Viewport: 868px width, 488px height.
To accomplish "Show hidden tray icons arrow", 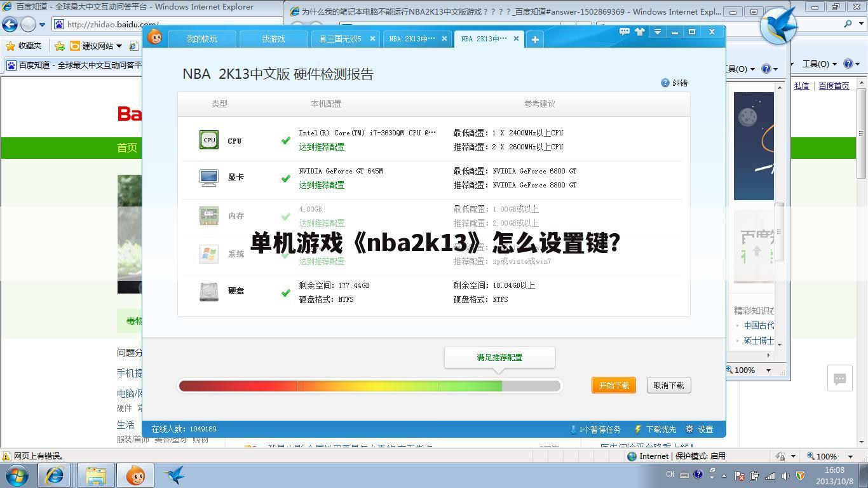I will [x=724, y=475].
